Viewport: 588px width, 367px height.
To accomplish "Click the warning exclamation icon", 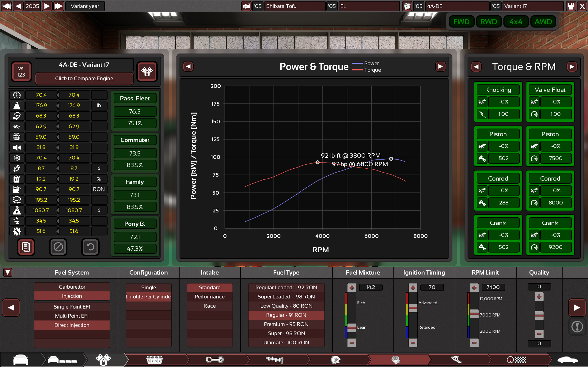I will click(x=577, y=327).
